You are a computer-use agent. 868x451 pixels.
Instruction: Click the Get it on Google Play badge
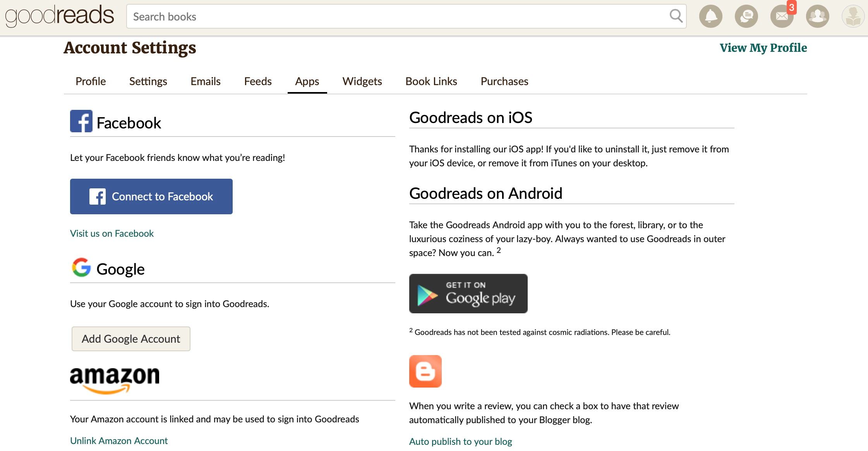(468, 294)
